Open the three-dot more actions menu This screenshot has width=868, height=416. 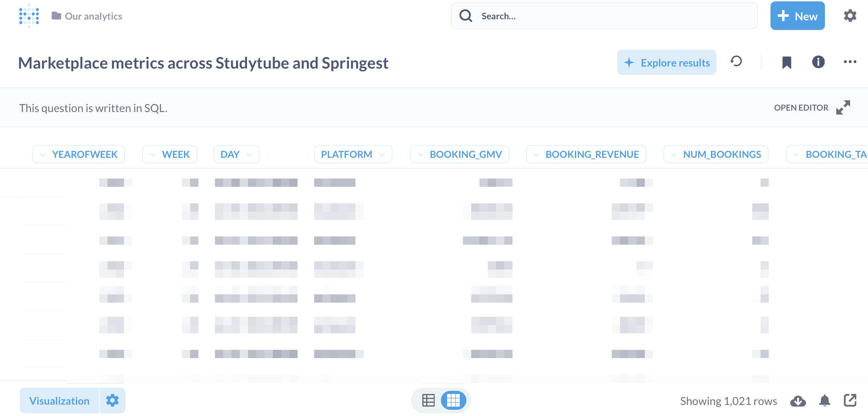click(850, 62)
